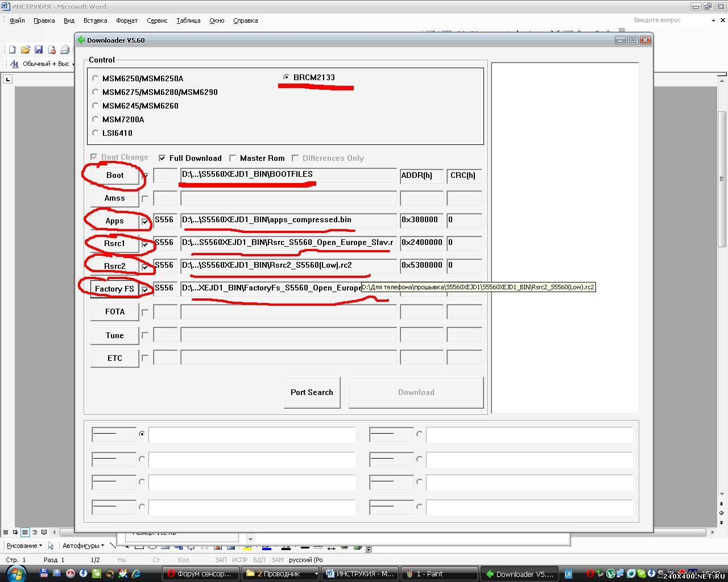
Task: Open the Сервис menu in Word
Action: click(x=157, y=20)
